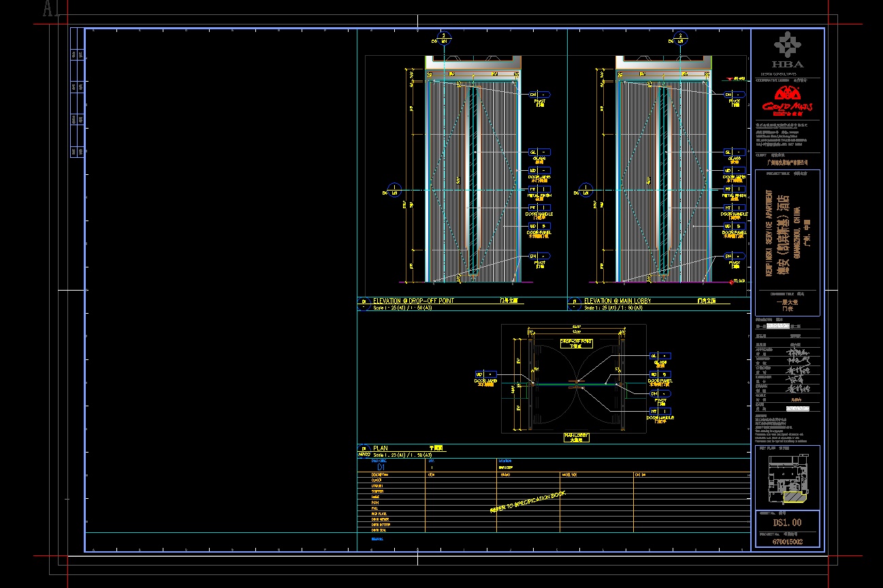Click section marker 1 left of drop-off elevation
This screenshot has width=883, height=588.
click(x=394, y=190)
